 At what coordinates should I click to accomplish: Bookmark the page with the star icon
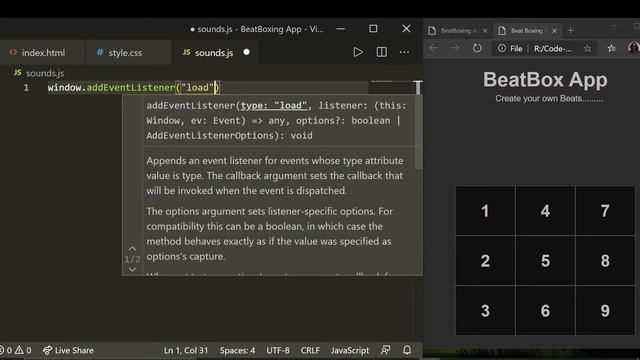pos(587,49)
